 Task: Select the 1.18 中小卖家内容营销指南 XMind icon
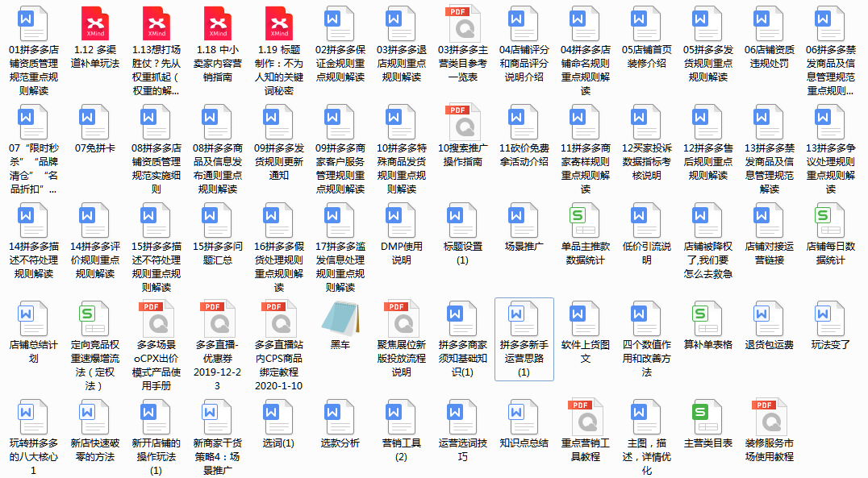pos(218,23)
